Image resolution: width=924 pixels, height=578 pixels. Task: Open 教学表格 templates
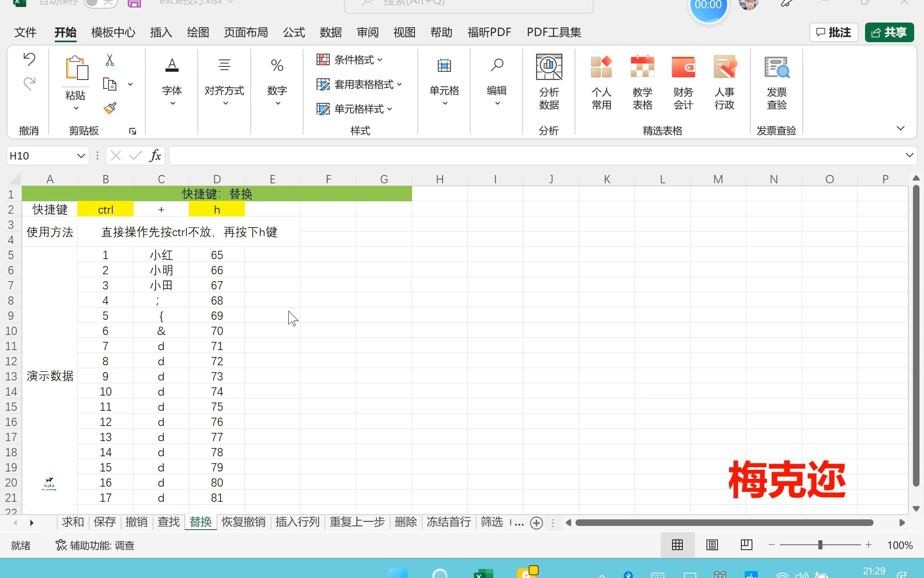click(x=642, y=82)
